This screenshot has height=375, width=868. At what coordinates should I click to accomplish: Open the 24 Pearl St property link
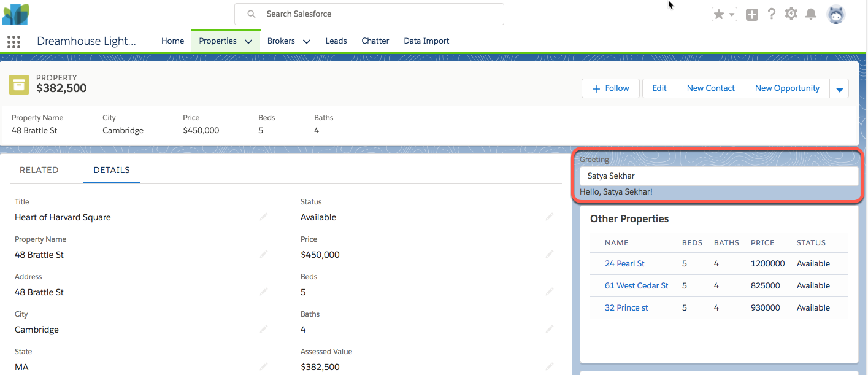point(624,263)
